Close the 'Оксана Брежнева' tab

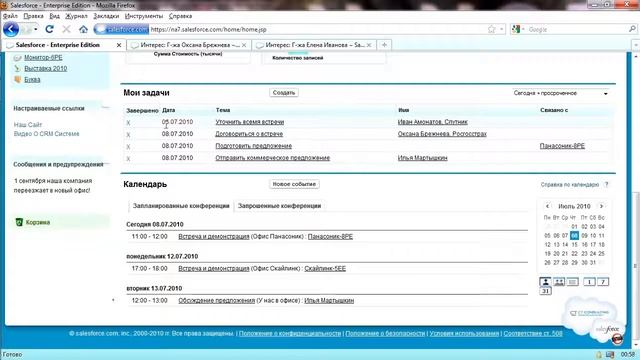244,45
